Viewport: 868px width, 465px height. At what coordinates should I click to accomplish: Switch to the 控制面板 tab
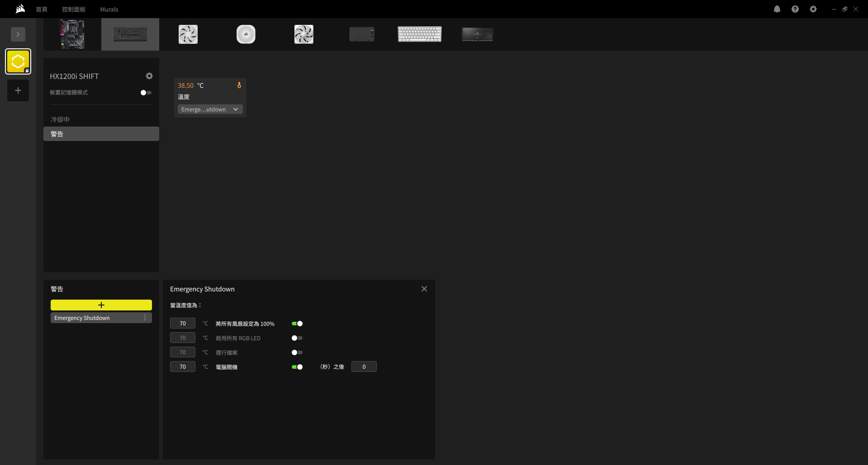(74, 9)
